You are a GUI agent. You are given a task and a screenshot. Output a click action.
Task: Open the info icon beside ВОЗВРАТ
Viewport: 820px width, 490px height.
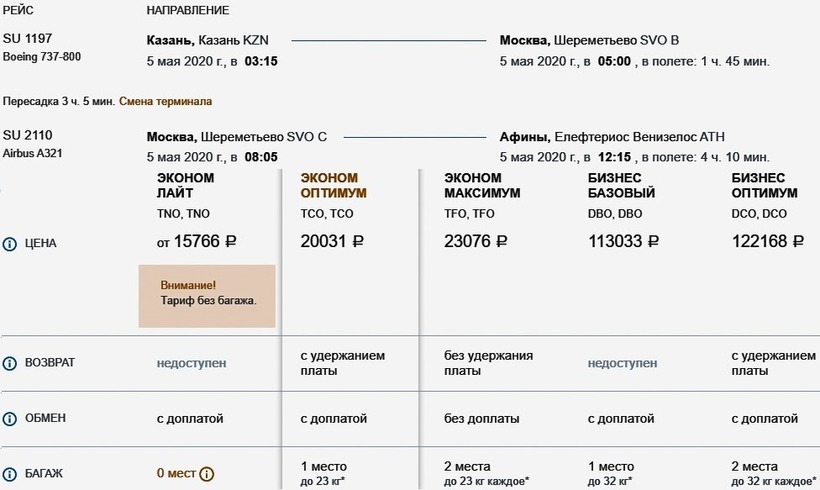pyautogui.click(x=10, y=363)
